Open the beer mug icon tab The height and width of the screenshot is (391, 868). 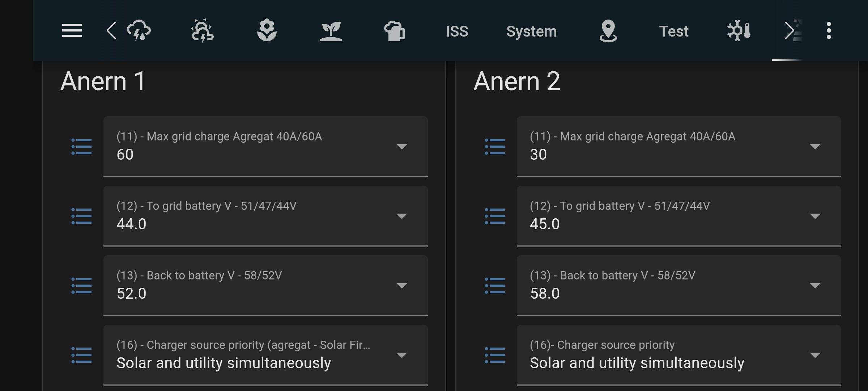[394, 31]
